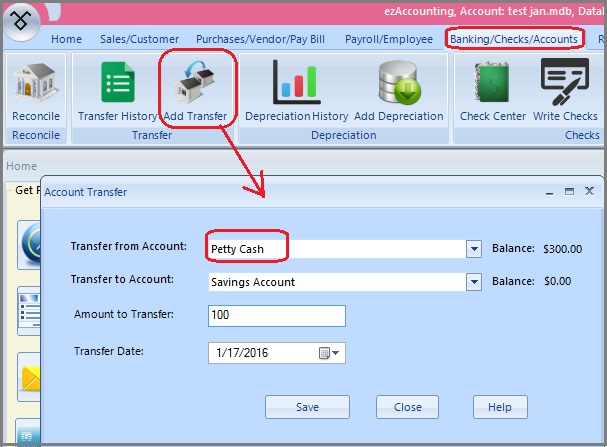Open the Transfer Date calendar picker
Image resolution: width=607 pixels, height=447 pixels.
(329, 352)
